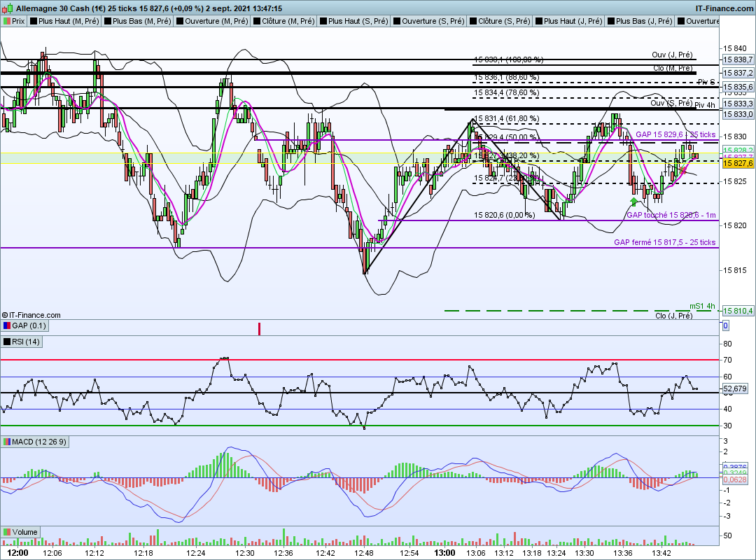Click the Ouverture (S, Pré) black swatch
Viewport: 756px width, 560px height.
[397, 21]
